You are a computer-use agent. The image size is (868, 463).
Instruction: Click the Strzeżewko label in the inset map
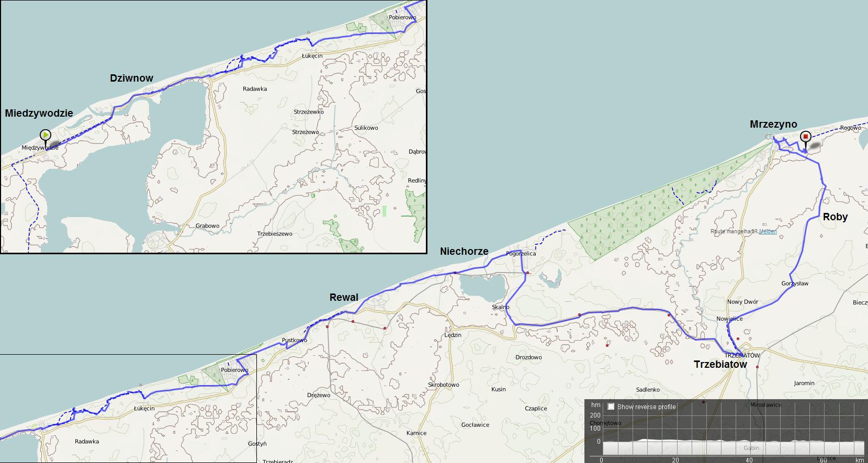[309, 112]
